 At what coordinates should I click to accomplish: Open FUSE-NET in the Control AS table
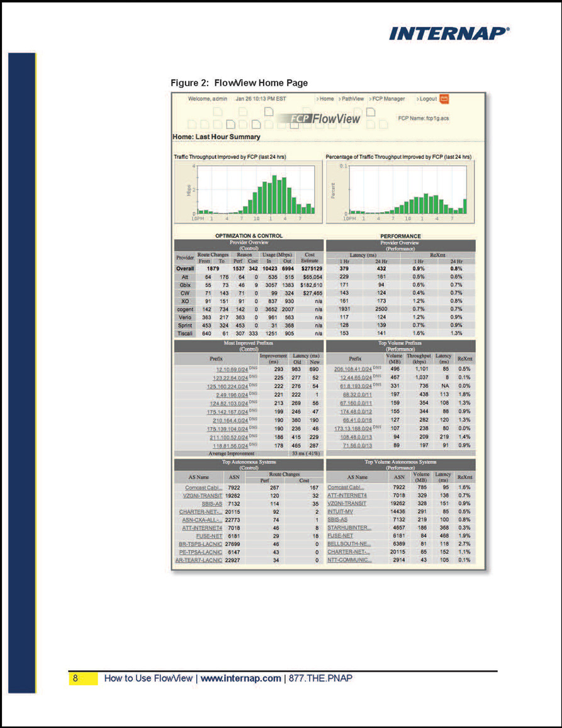tap(210, 537)
